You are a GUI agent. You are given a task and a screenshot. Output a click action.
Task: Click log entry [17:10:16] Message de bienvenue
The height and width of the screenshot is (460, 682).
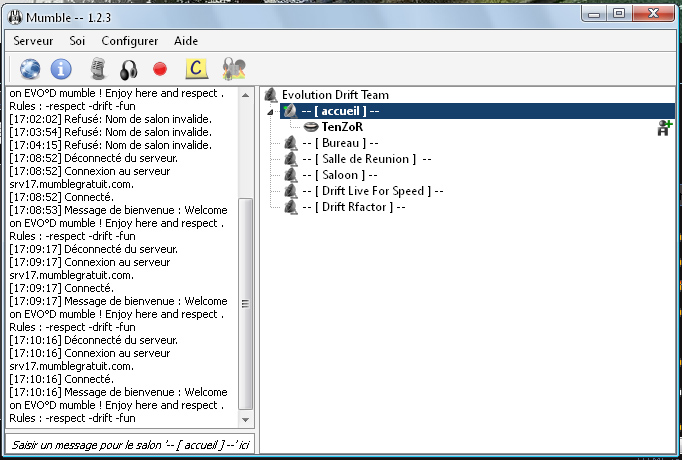[x=118, y=405]
